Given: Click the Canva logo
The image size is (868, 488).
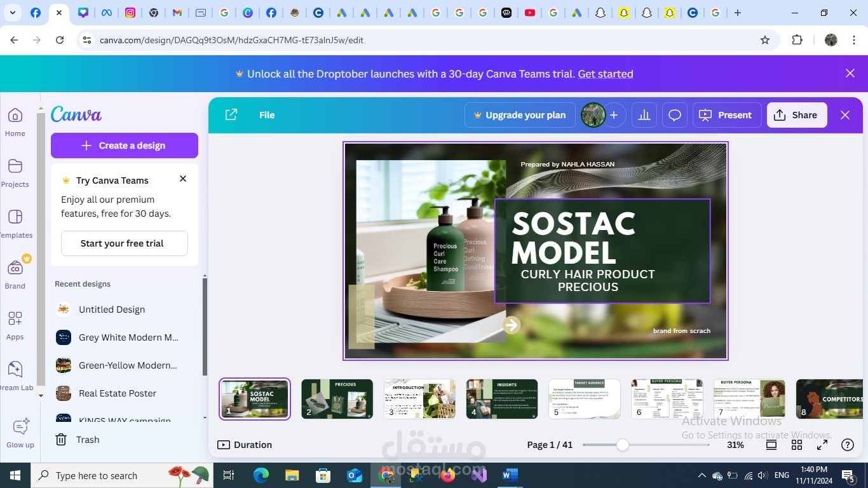Looking at the screenshot, I should [76, 114].
